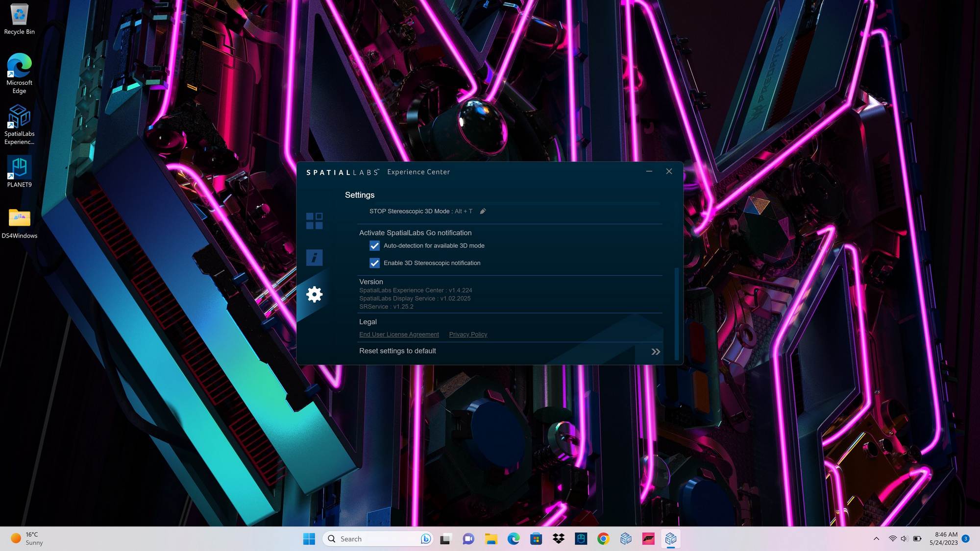Open the dashboard grid tab in sidebar
This screenshot has height=551, width=980.
pyautogui.click(x=314, y=221)
